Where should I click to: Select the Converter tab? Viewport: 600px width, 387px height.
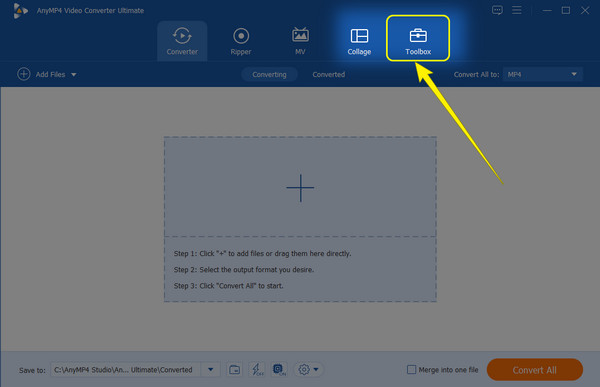pos(182,41)
